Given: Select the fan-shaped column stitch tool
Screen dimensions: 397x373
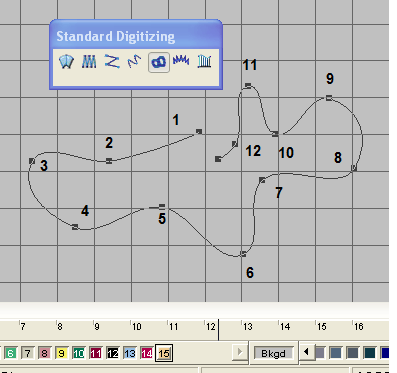Looking at the screenshot, I should pos(66,62).
